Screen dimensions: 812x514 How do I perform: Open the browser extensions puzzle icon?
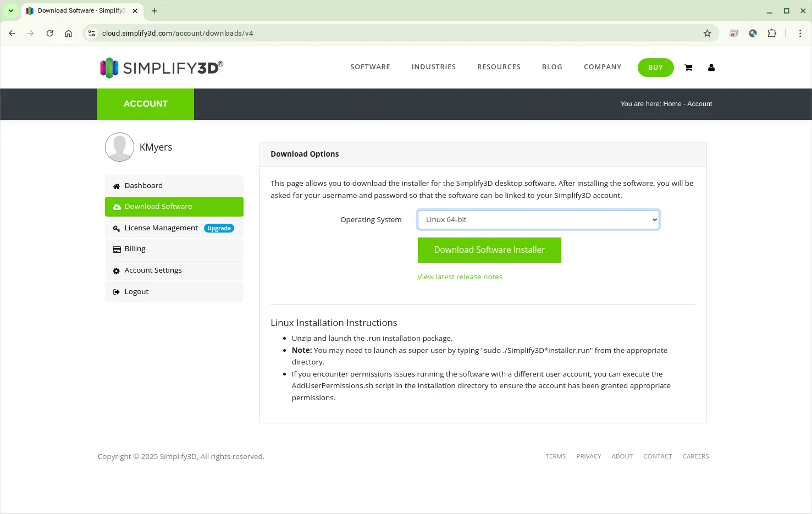[x=771, y=34]
